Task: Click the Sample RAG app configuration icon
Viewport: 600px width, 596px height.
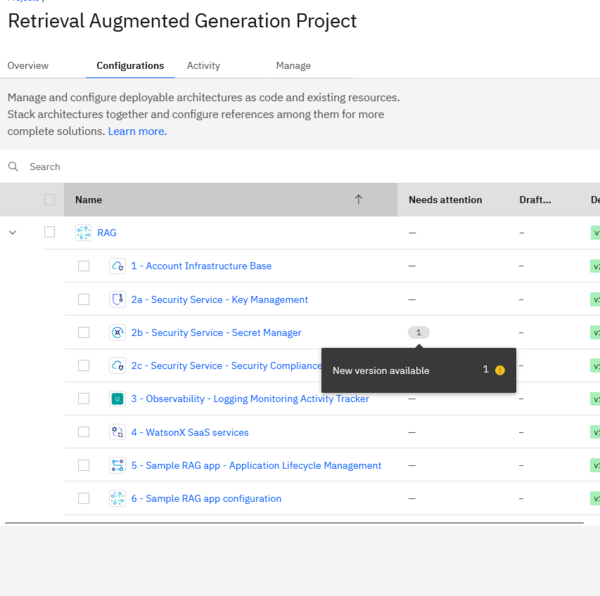Action: click(x=117, y=498)
